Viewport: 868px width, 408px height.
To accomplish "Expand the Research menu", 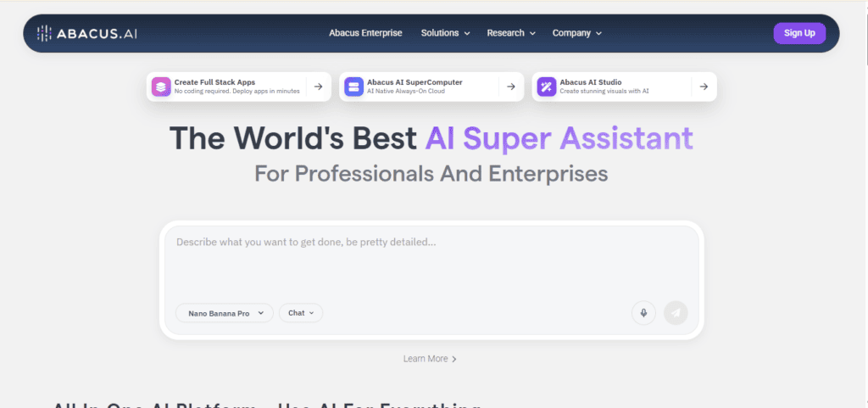I will click(511, 33).
